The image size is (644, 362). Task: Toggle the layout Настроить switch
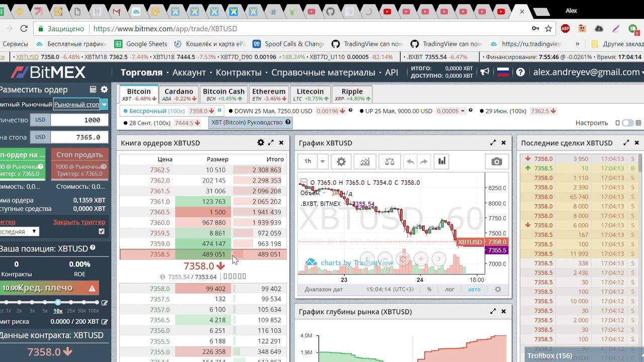(627, 123)
